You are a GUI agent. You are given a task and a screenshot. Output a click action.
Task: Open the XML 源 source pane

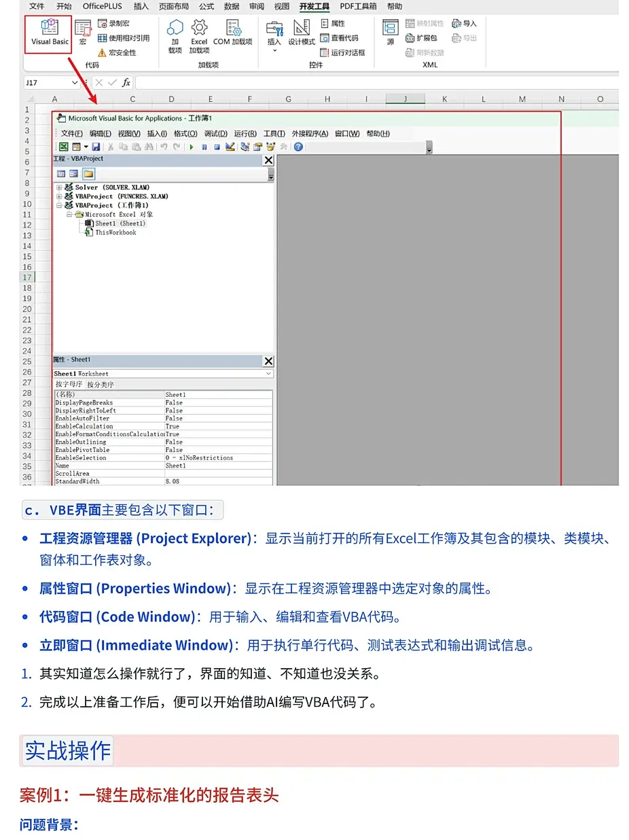pos(390,33)
